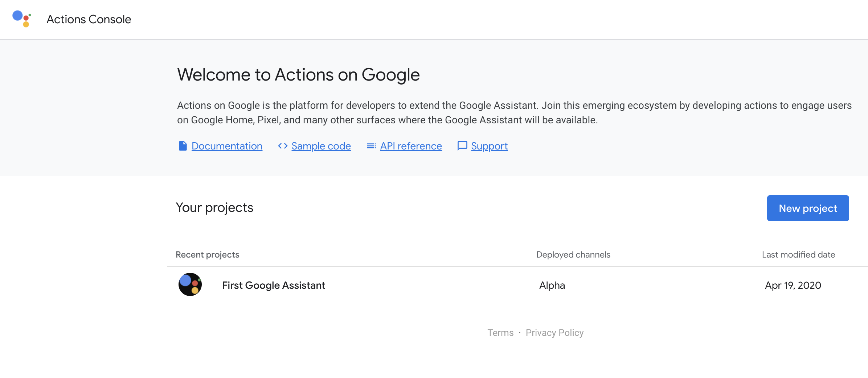Open the First Google Assistant project name
The height and width of the screenshot is (378, 868).
click(274, 285)
